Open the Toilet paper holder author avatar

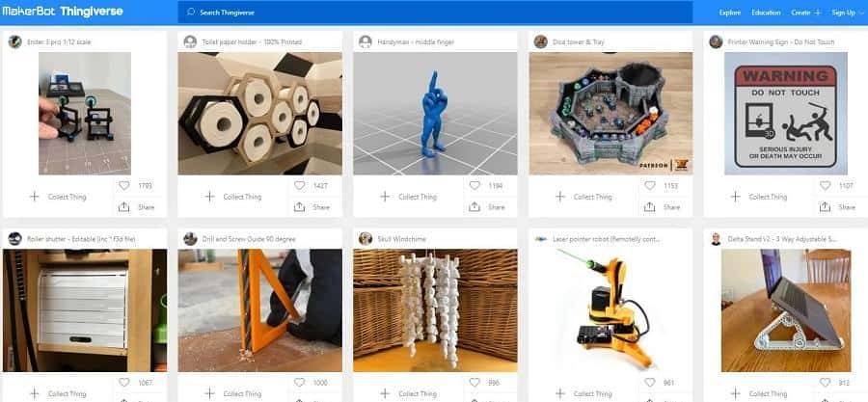click(190, 42)
